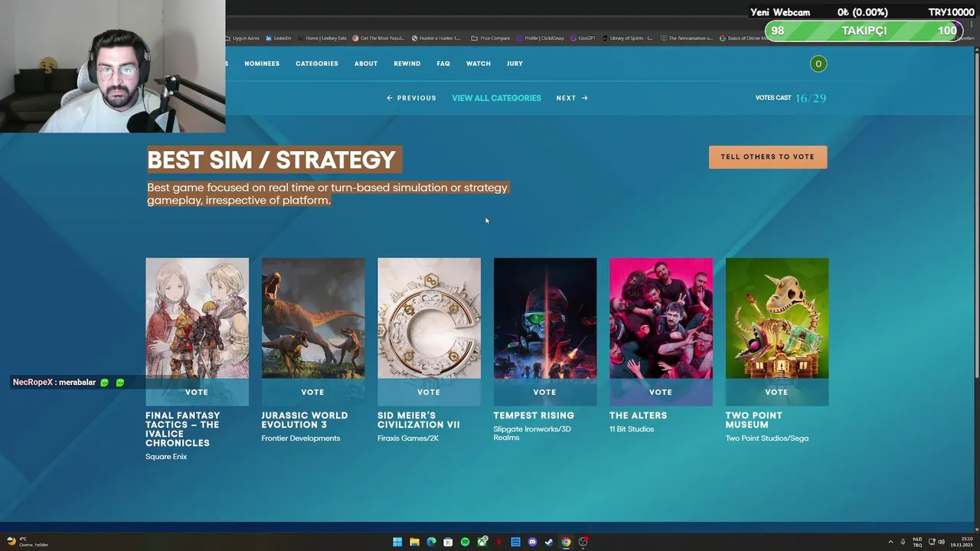Open the FAQ page
Image resolution: width=980 pixels, height=551 pixels.
[443, 64]
